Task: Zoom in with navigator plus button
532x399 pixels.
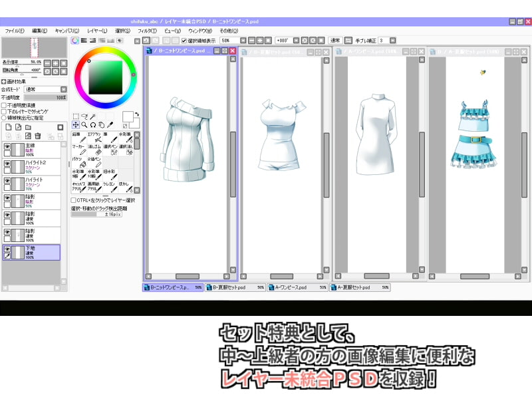Action: (55, 63)
